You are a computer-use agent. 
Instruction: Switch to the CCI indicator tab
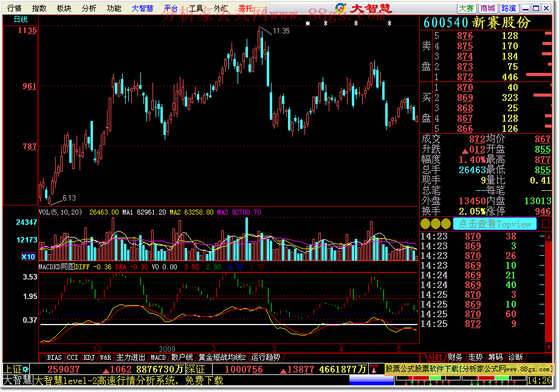point(72,357)
